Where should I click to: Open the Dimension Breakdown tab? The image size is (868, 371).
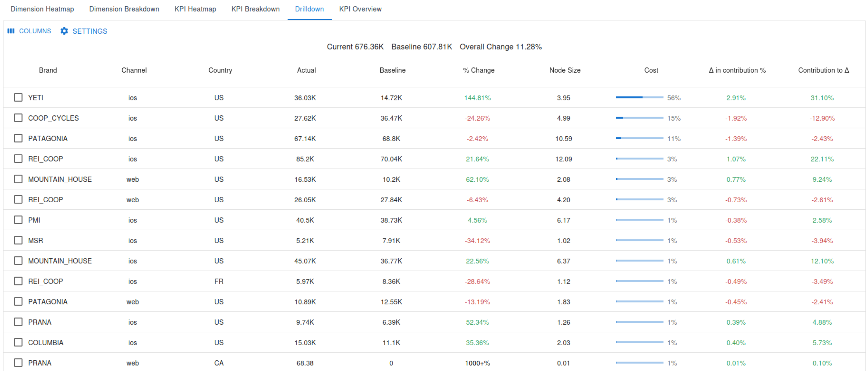[124, 9]
